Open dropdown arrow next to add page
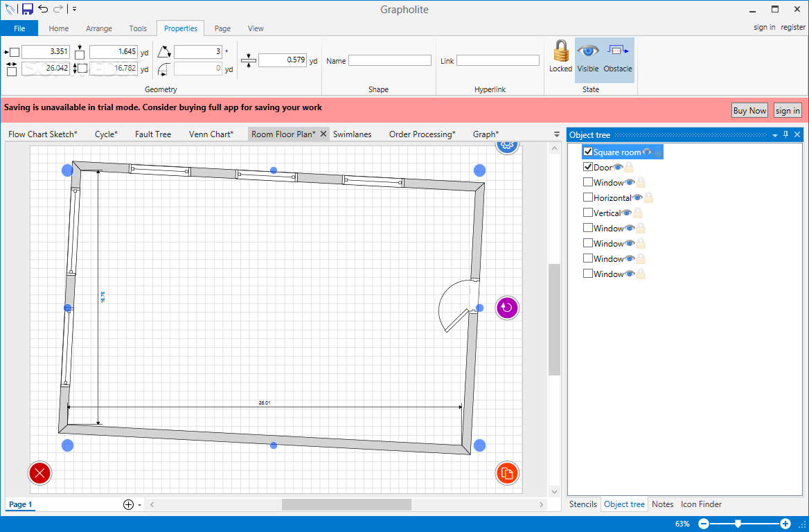 pos(139,505)
